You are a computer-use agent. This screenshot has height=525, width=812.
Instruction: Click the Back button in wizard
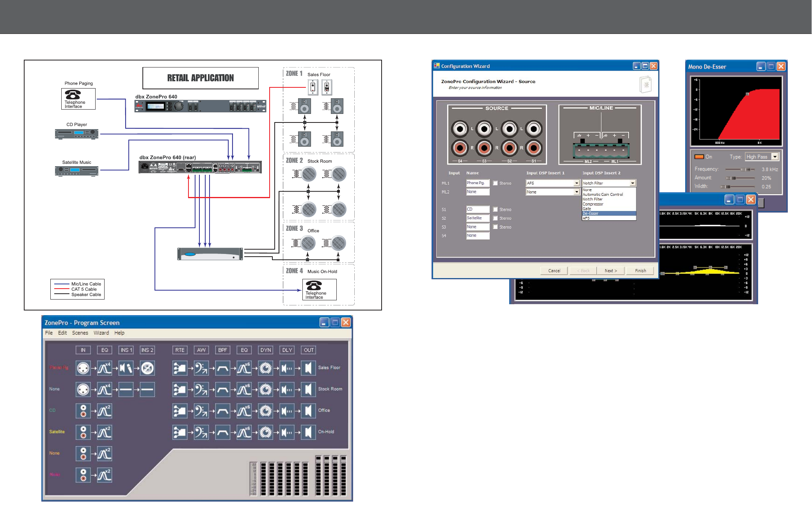[583, 271]
